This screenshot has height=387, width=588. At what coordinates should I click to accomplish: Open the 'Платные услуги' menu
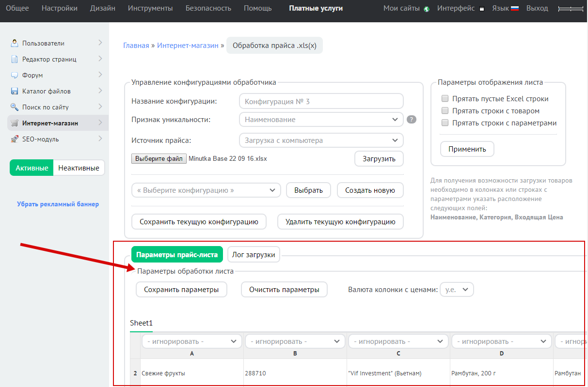click(x=316, y=8)
